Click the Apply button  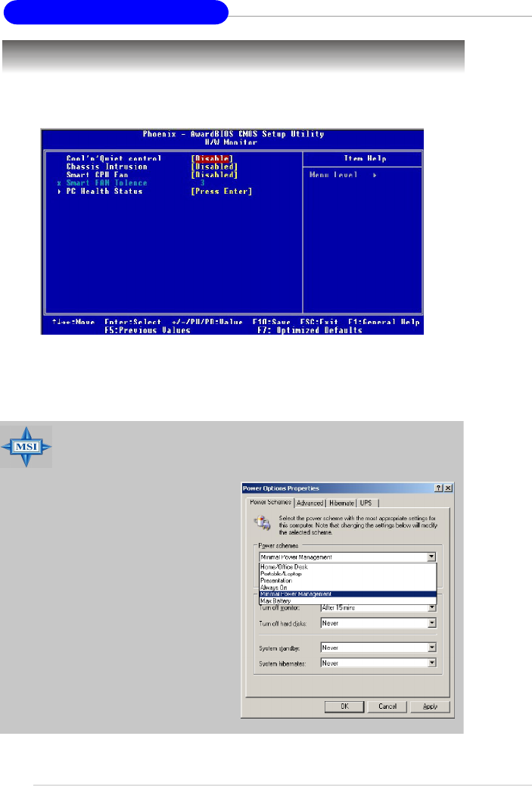tap(430, 706)
